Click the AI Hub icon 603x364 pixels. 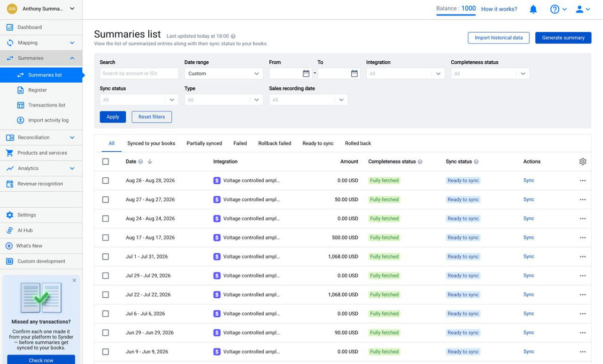tap(10, 230)
